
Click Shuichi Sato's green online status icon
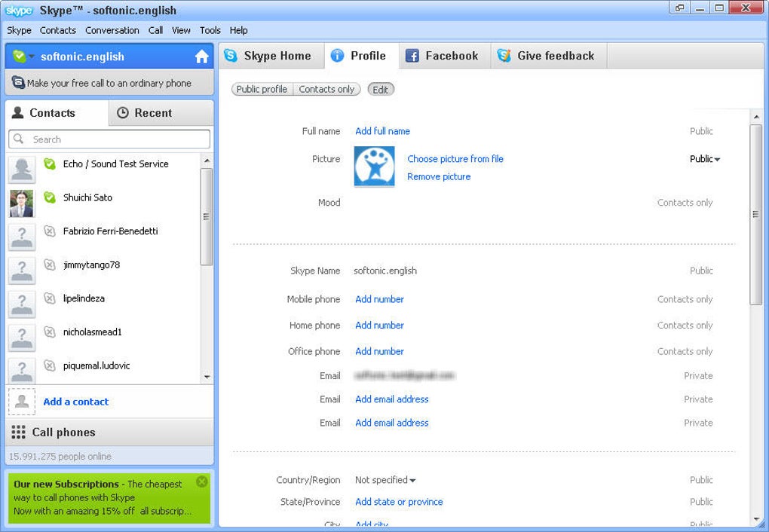(50, 197)
